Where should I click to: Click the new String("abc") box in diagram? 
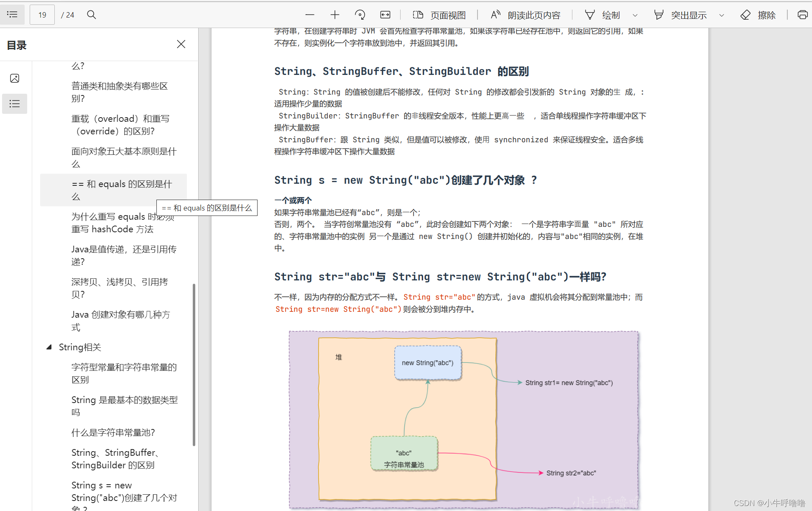(x=428, y=363)
